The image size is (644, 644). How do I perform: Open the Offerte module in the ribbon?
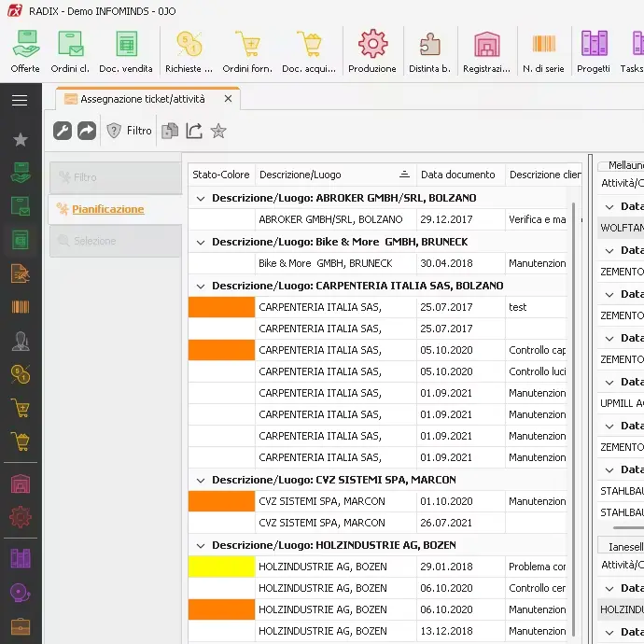point(25,51)
